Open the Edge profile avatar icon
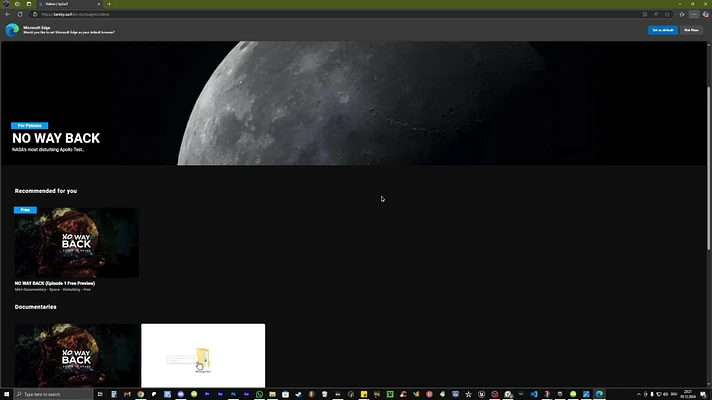This screenshot has width=712, height=400. (6, 4)
